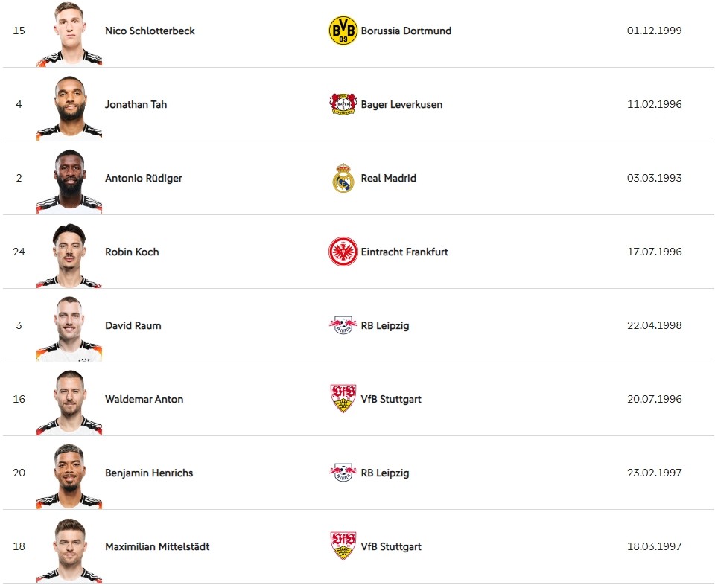Click VfB Stuttgart crest in Mittelstädt row

343,546
